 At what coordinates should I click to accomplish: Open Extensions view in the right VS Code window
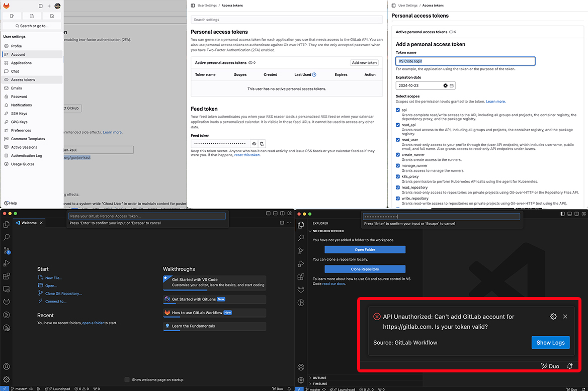(301, 277)
